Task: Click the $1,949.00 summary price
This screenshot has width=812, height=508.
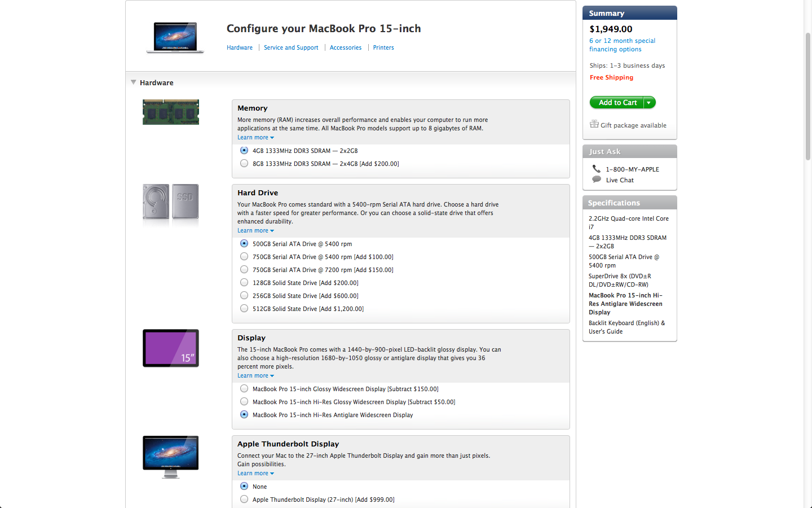Action: 611,29
